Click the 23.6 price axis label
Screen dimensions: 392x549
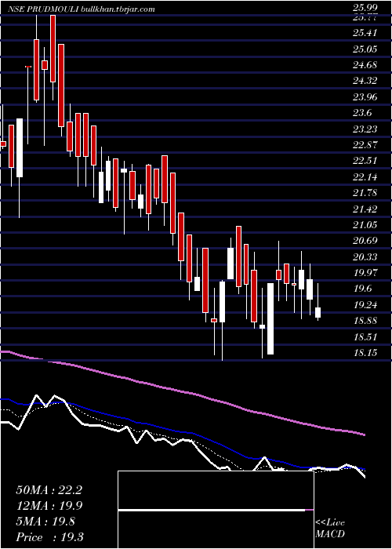(x=362, y=113)
